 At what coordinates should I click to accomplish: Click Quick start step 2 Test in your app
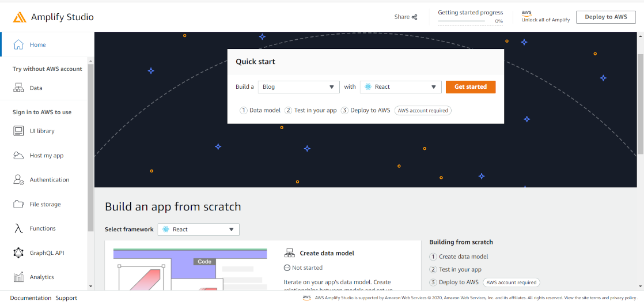pyautogui.click(x=311, y=110)
